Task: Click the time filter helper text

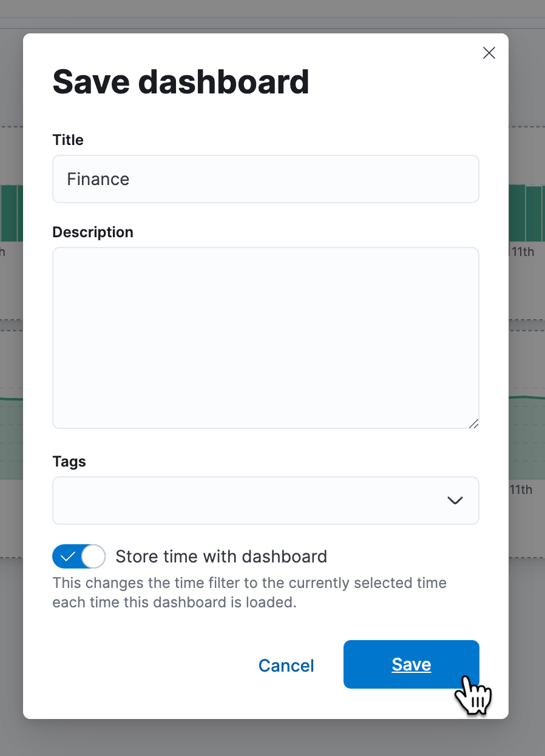Action: [x=249, y=593]
